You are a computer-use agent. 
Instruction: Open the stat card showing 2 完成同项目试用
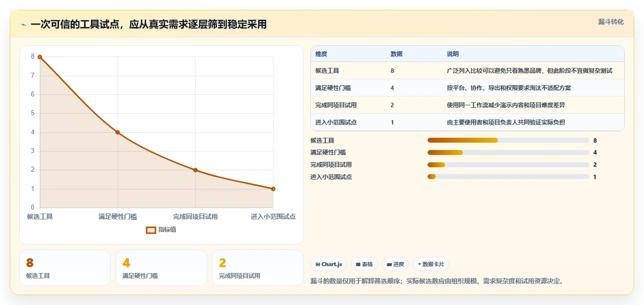coord(258,268)
